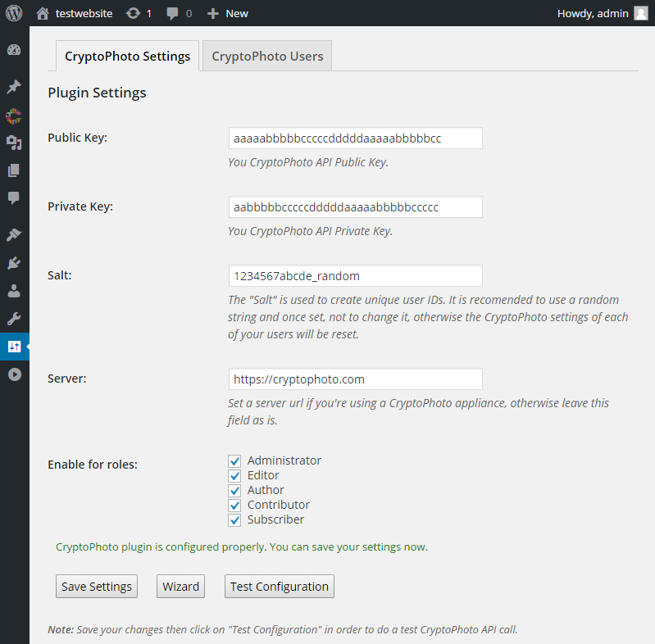Screen dimensions: 655x644
Task: Open the Plugins plug icon
Action: (14, 263)
